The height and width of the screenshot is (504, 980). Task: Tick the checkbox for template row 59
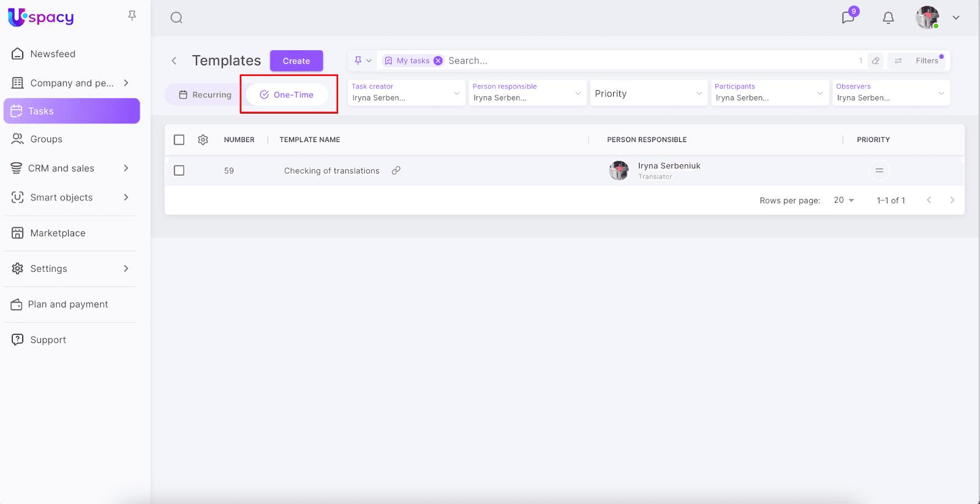click(179, 171)
